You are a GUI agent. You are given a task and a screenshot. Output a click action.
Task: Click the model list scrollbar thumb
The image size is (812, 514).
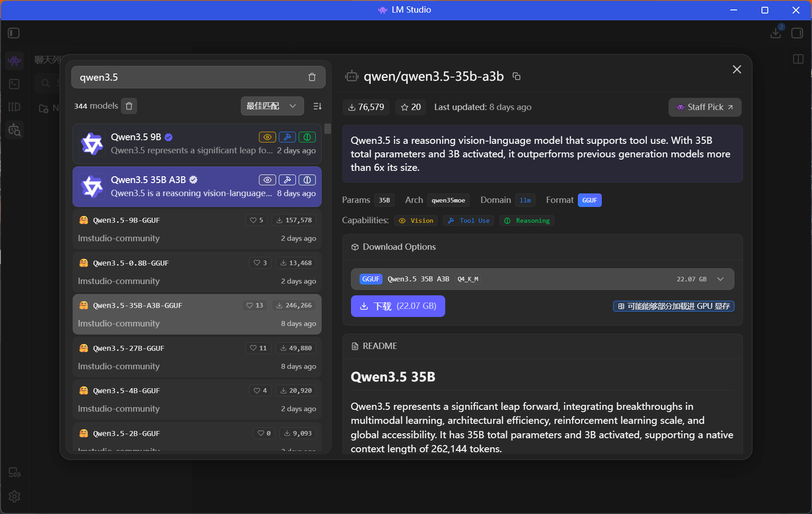pos(328,129)
